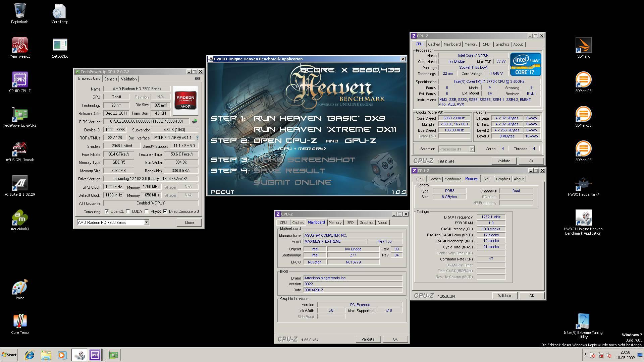This screenshot has width=644, height=362.
Task: Click the Show desktop button in the taskbar
Action: (x=640, y=355)
